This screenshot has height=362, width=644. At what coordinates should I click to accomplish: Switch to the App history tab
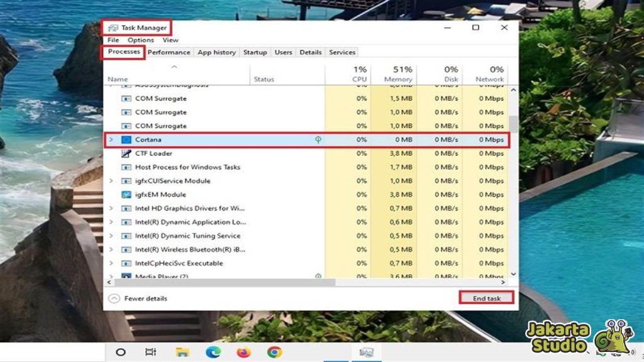(216, 52)
